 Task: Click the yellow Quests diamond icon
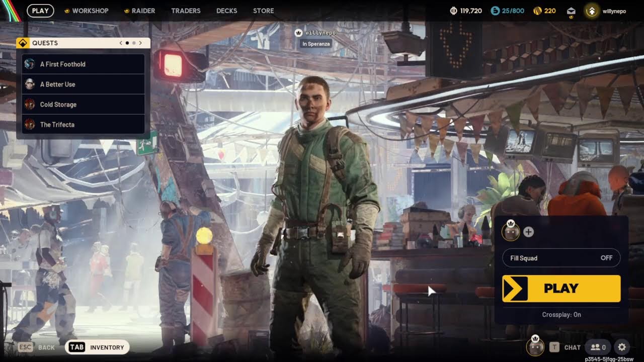pyautogui.click(x=22, y=43)
